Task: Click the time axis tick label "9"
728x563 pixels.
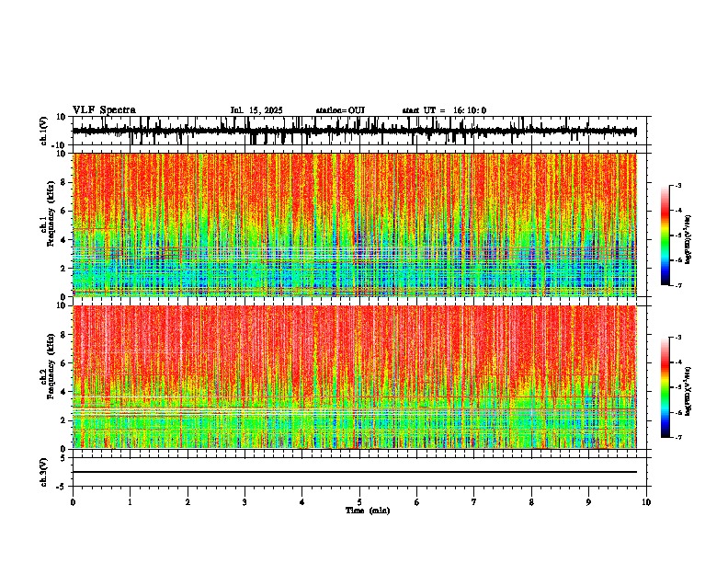Action: click(x=588, y=502)
